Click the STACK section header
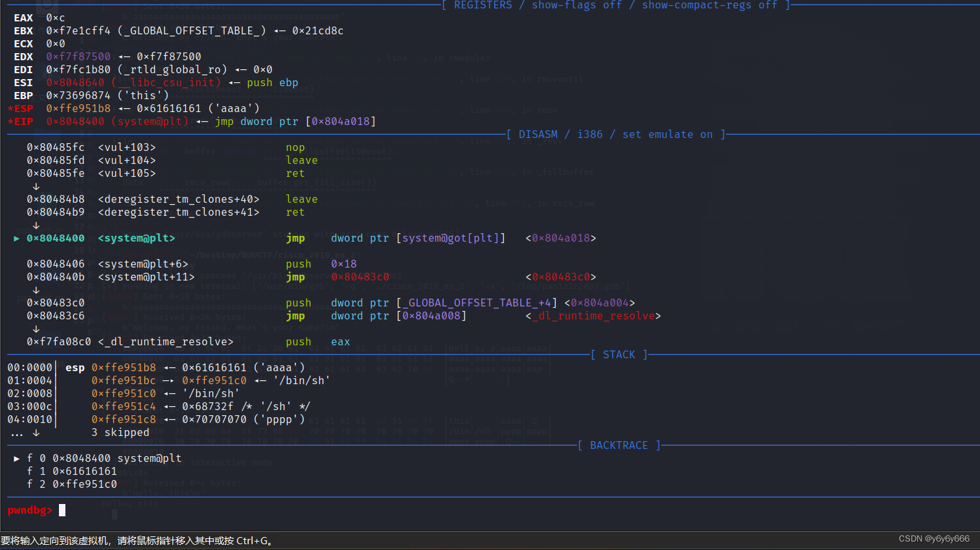Image resolution: width=980 pixels, height=550 pixels. (x=619, y=355)
